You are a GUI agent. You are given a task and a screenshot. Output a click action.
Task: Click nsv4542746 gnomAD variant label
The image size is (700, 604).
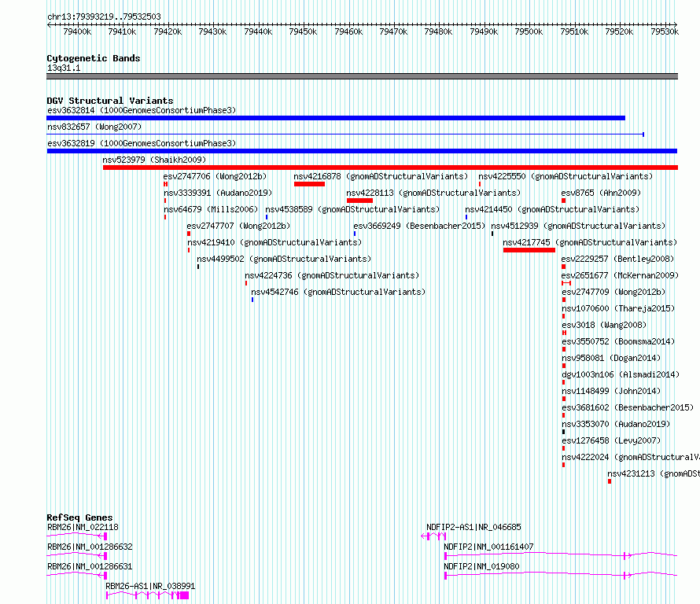(338, 292)
